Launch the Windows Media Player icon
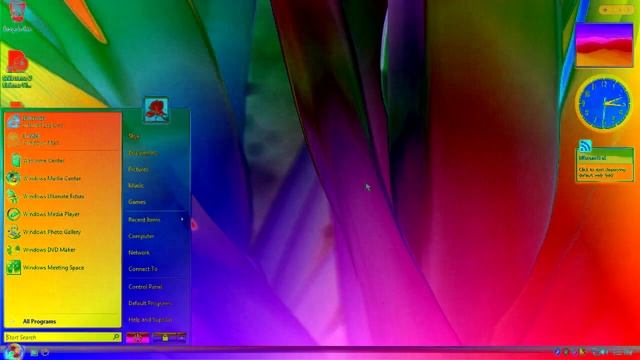 13,214
